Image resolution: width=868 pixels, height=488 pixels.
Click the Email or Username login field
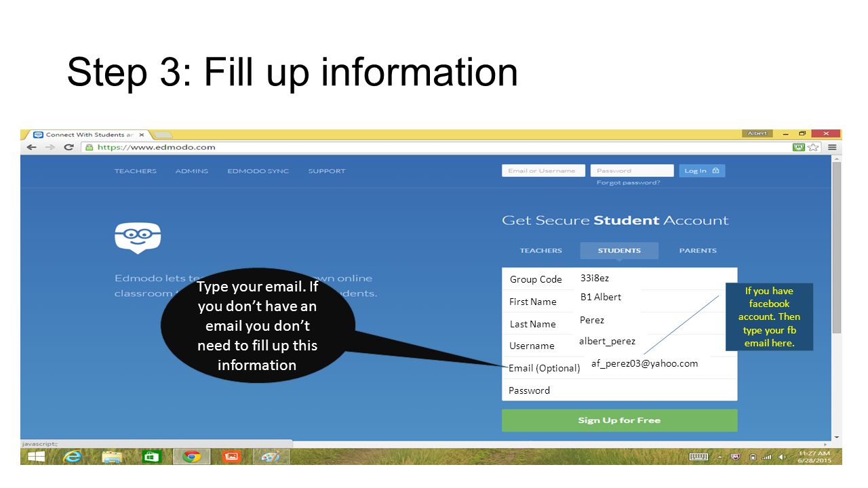[543, 171]
